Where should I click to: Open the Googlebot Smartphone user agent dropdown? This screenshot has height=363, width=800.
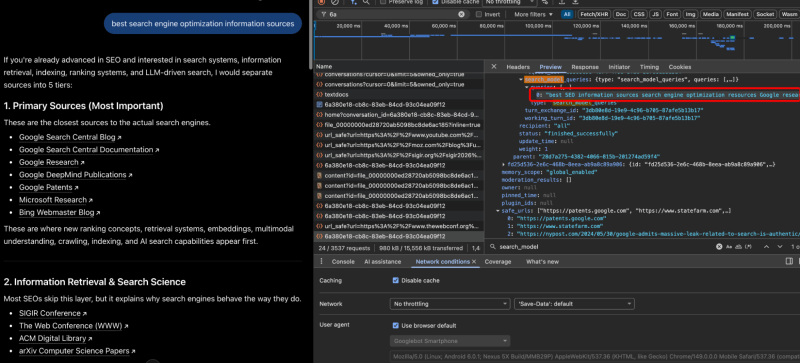(x=450, y=341)
